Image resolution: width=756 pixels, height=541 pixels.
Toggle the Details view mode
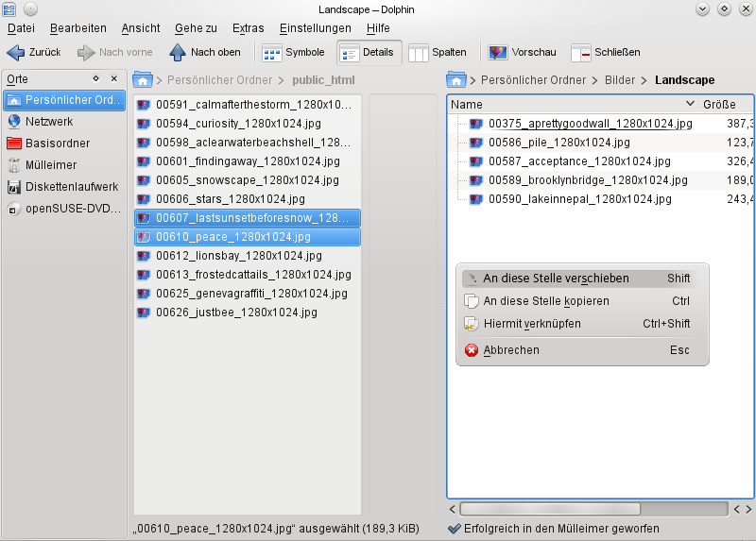(x=369, y=53)
